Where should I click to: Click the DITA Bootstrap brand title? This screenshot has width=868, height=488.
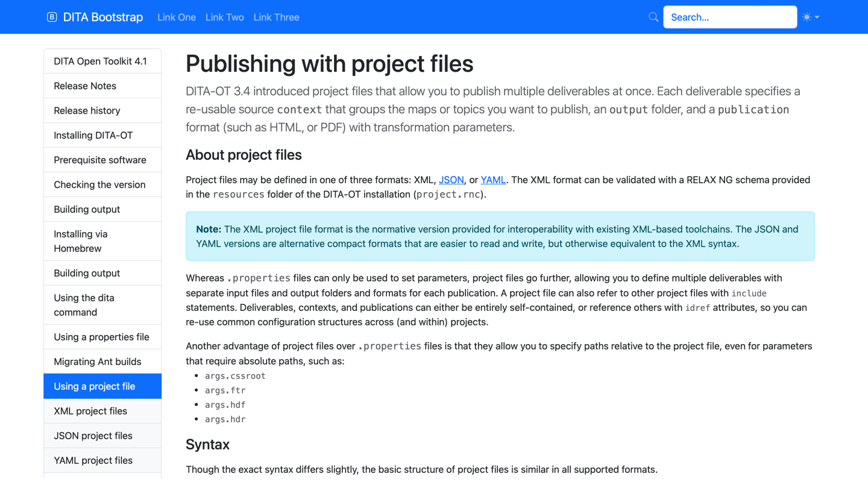[x=102, y=17]
